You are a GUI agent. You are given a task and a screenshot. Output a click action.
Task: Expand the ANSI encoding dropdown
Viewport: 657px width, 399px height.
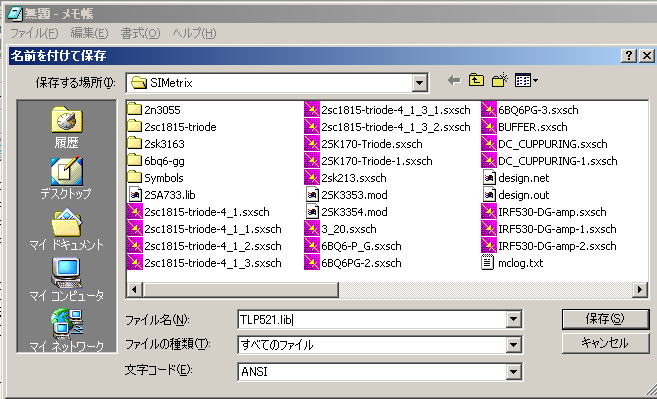[x=513, y=371]
